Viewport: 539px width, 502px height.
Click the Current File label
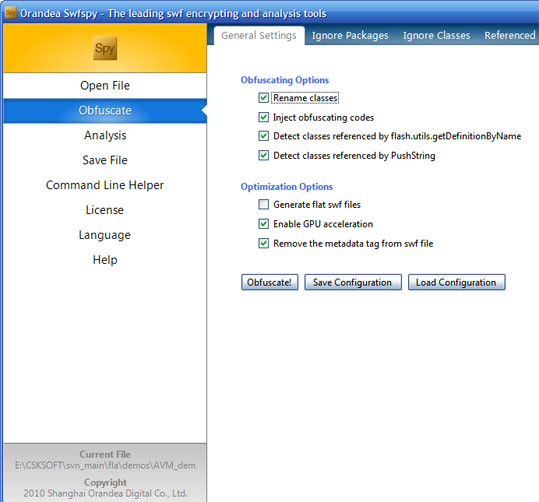[x=105, y=455]
